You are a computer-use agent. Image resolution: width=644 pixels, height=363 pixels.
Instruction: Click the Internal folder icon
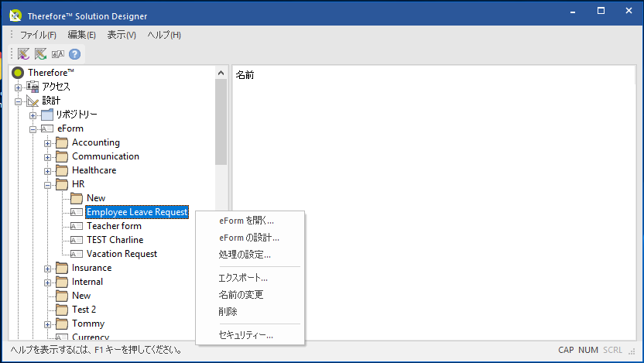pos(62,282)
